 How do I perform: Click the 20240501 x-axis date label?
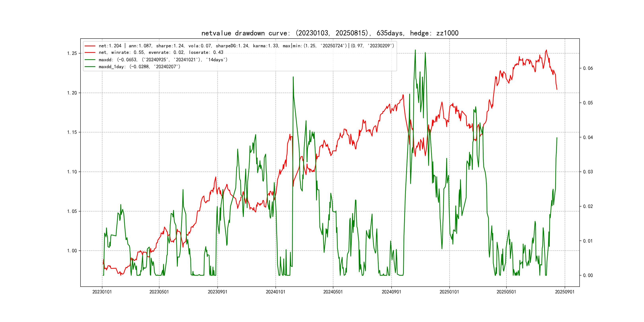[x=333, y=292]
